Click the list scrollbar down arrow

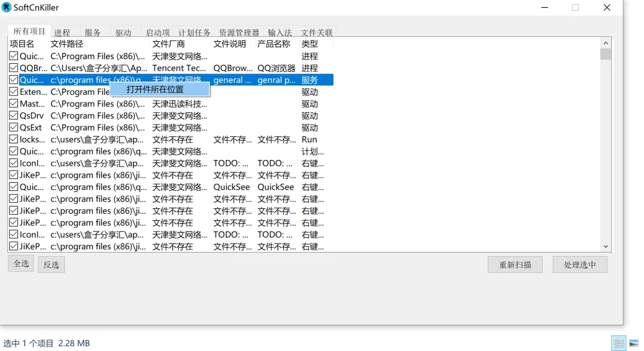tap(606, 247)
